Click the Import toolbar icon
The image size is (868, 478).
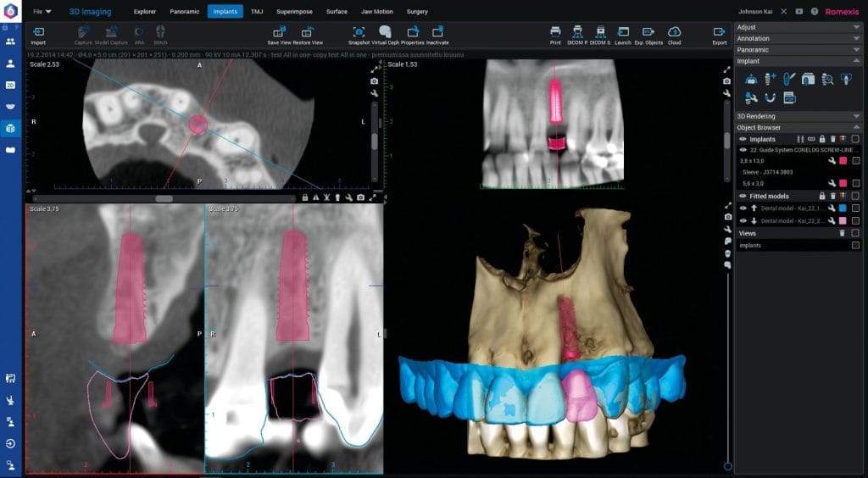(x=38, y=32)
